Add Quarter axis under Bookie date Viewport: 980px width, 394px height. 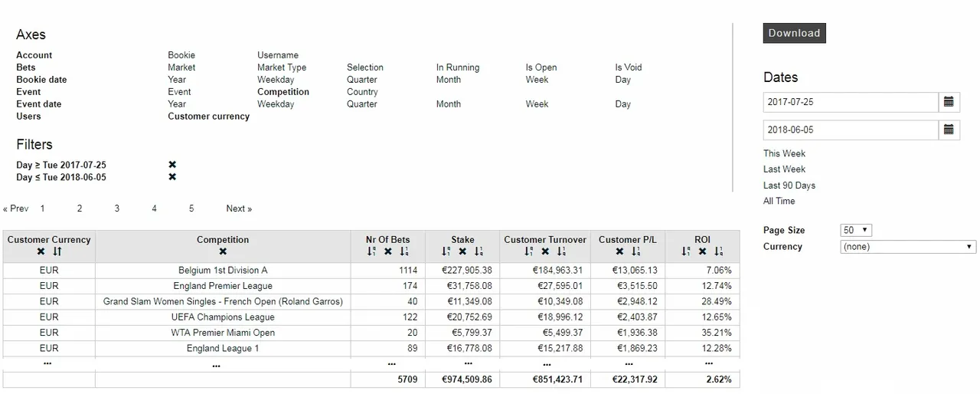click(x=362, y=80)
